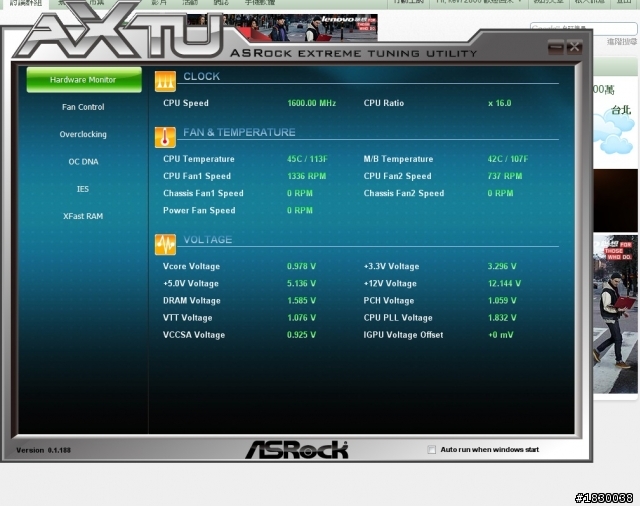The height and width of the screenshot is (506, 640).
Task: Click +3.3V Voltage value 3.296 V
Action: [x=502, y=266]
